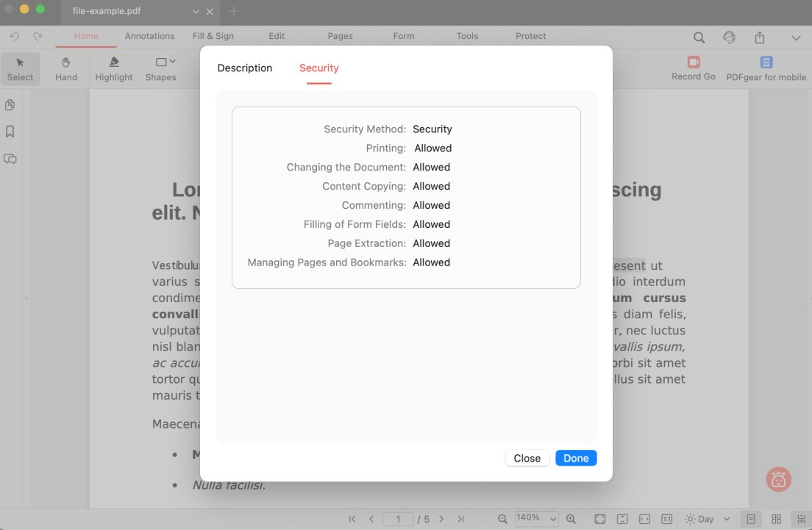Pick the Highlight tool

[114, 69]
